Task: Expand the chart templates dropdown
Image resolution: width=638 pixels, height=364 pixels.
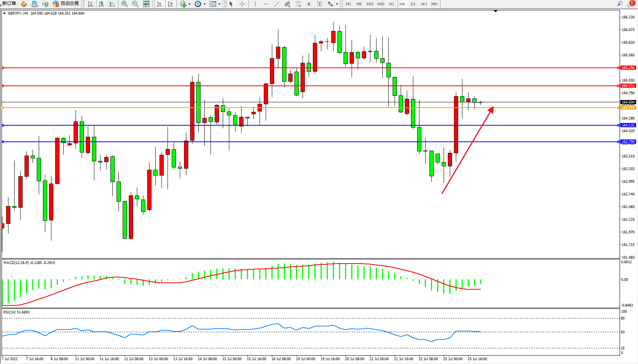Action: click(219, 4)
